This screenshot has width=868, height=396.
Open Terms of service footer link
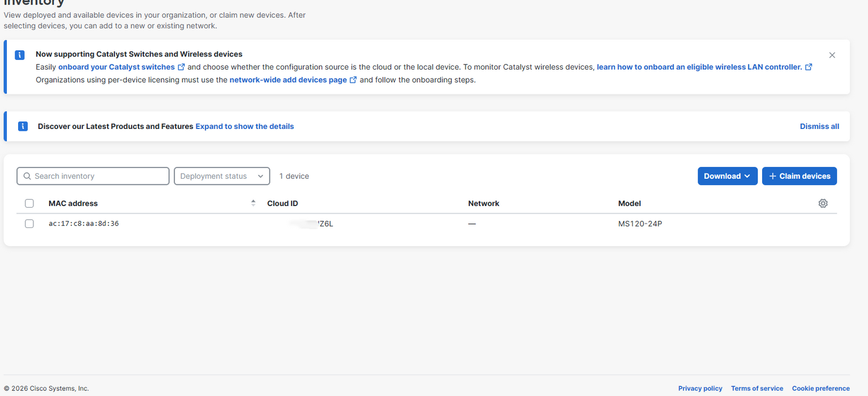pos(757,388)
